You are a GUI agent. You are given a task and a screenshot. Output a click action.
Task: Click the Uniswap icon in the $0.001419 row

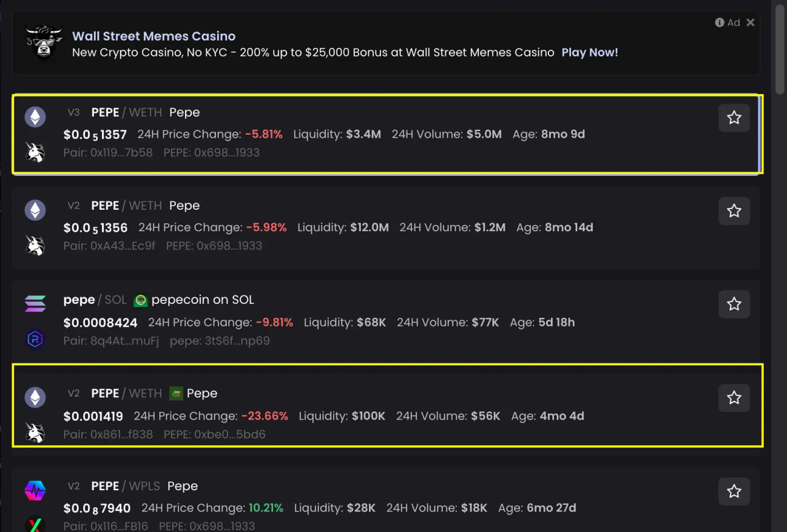(x=35, y=433)
